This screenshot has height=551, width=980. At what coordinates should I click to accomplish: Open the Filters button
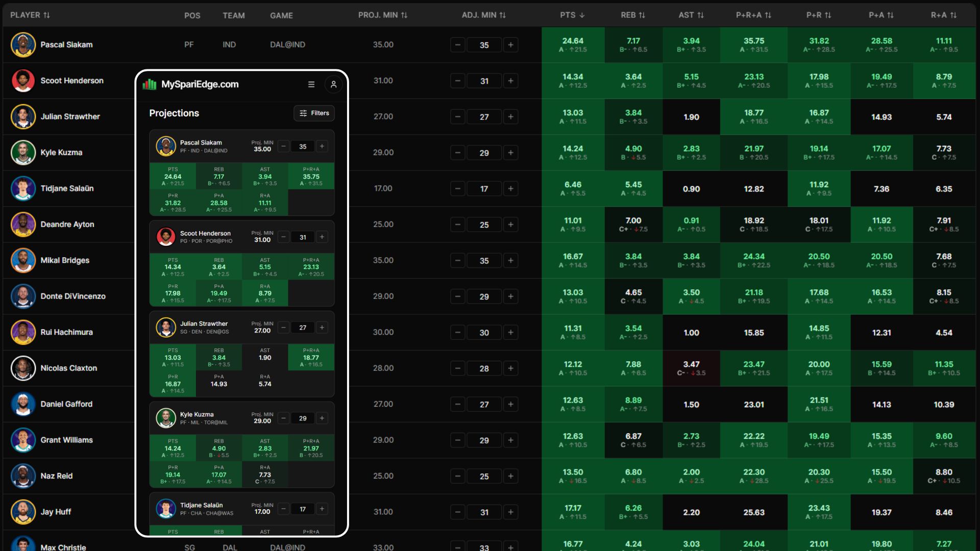click(314, 113)
